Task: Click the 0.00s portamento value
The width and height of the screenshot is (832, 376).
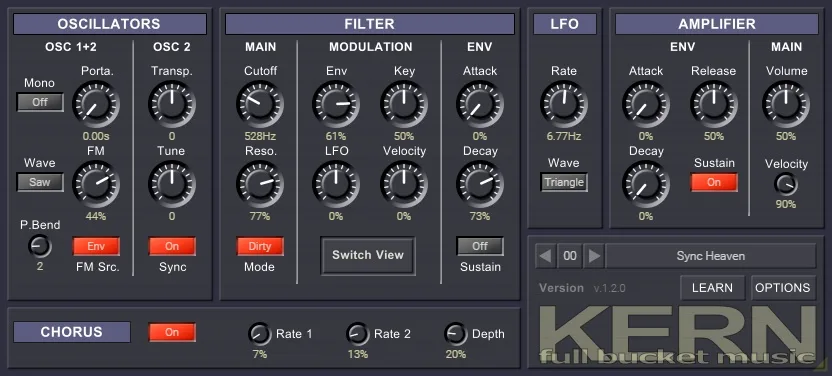Action: (96, 136)
